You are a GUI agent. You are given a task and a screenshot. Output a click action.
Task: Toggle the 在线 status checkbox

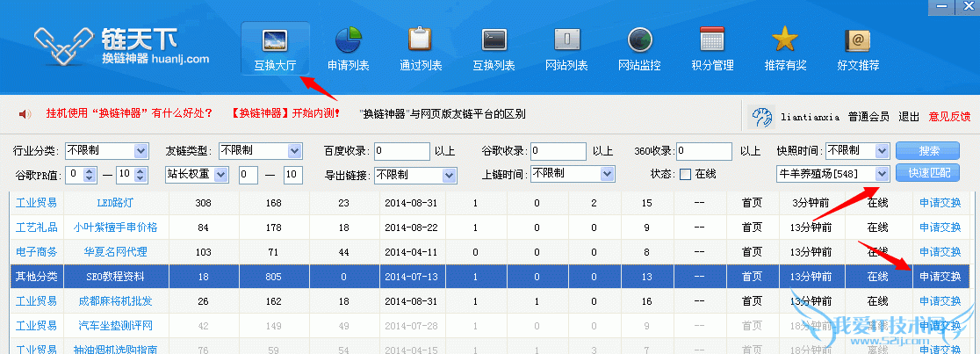point(685,175)
